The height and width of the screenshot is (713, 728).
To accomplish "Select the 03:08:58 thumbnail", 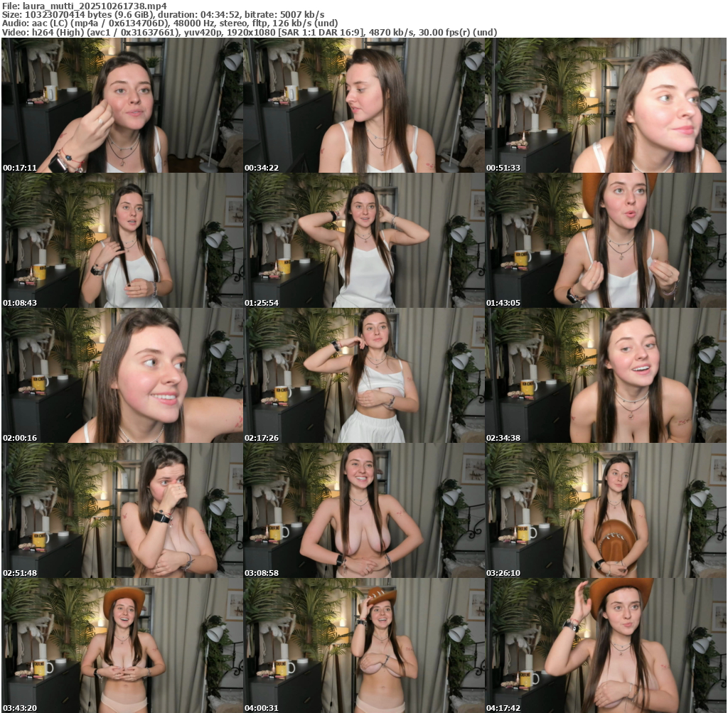I will click(x=364, y=510).
